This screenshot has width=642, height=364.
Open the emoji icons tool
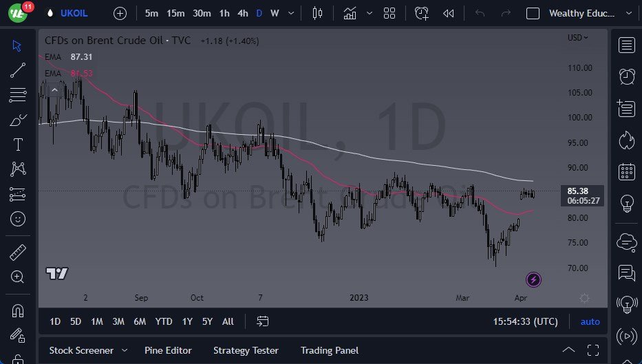point(18,219)
